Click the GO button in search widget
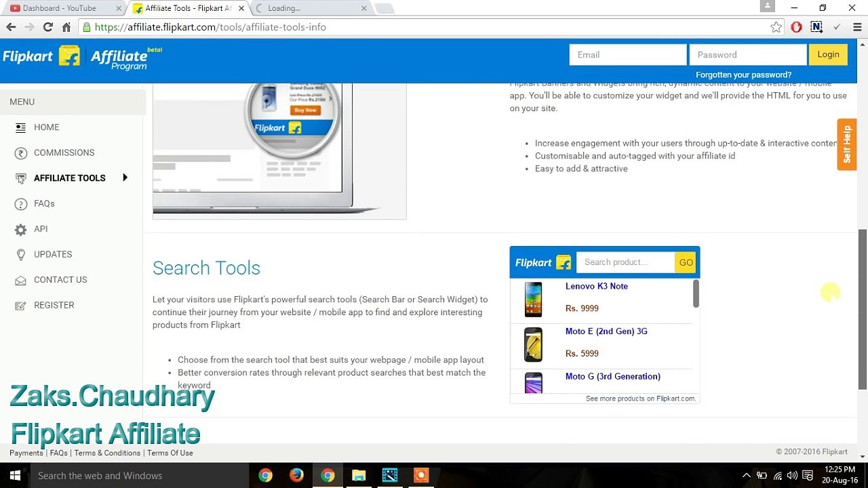The image size is (868, 488). pos(686,263)
